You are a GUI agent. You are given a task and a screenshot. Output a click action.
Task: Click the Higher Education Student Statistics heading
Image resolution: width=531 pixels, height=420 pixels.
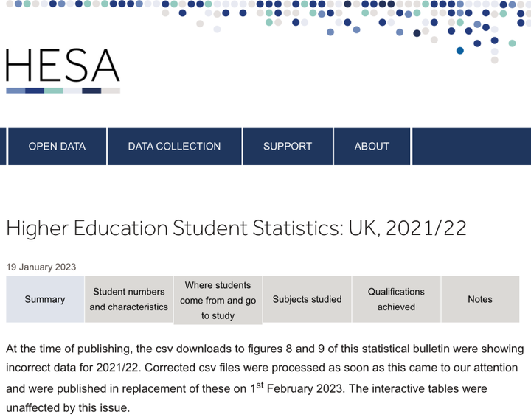click(236, 228)
